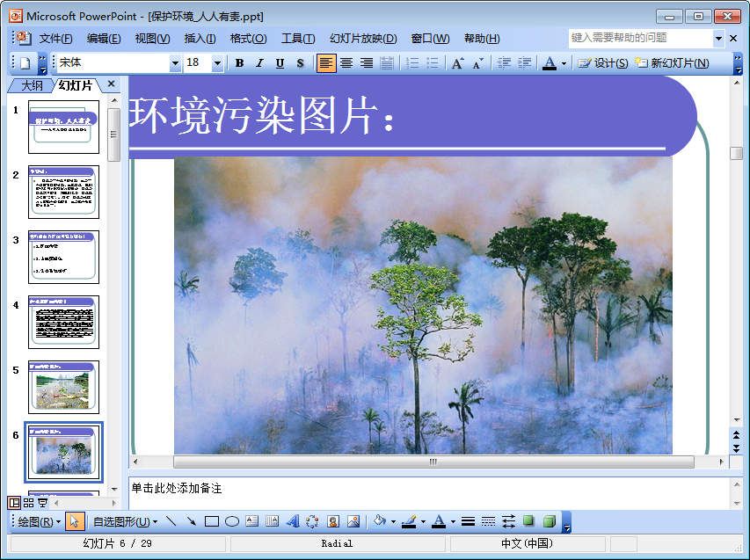The width and height of the screenshot is (750, 560).
Task: Insert a horizontal Text Box
Action: pyautogui.click(x=252, y=521)
